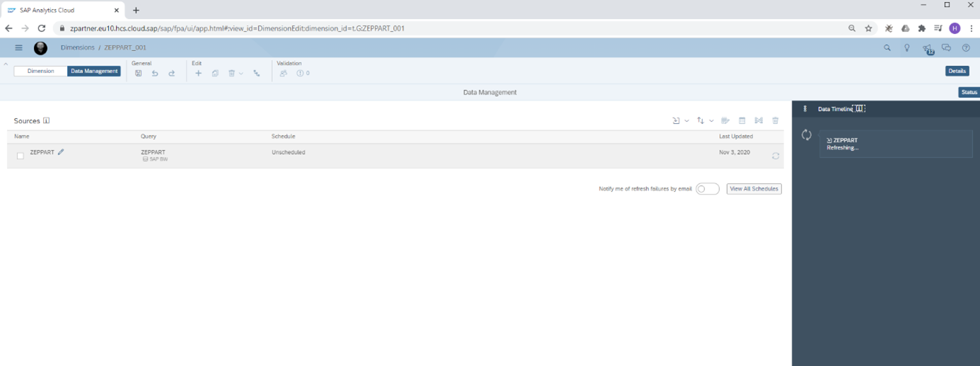Screen dimensions: 980x366
Task: Click the sort arrows icon above Sources table
Action: tap(701, 121)
